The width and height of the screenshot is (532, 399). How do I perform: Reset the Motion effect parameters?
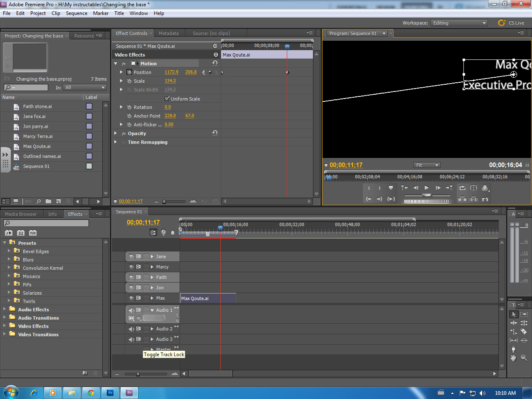pos(215,63)
